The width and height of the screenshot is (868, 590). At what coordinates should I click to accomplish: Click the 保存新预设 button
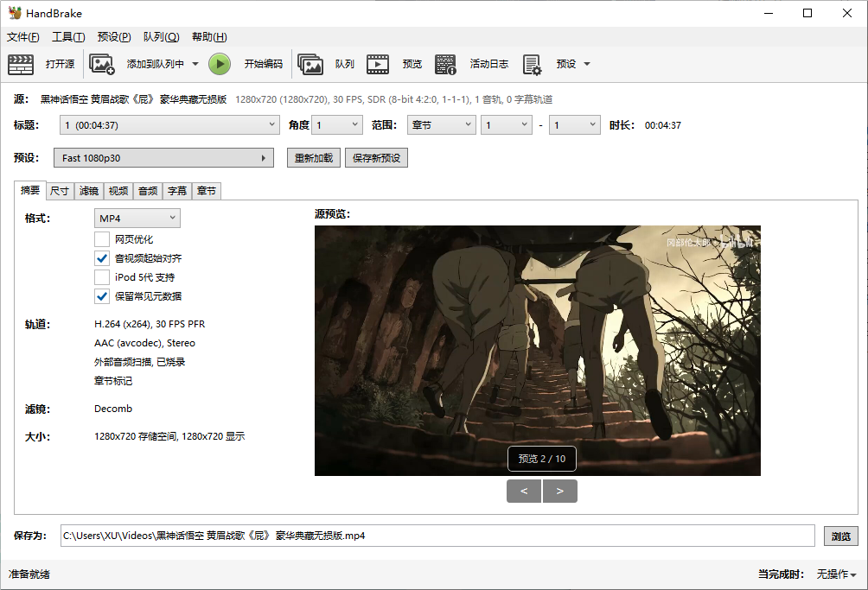tap(376, 158)
